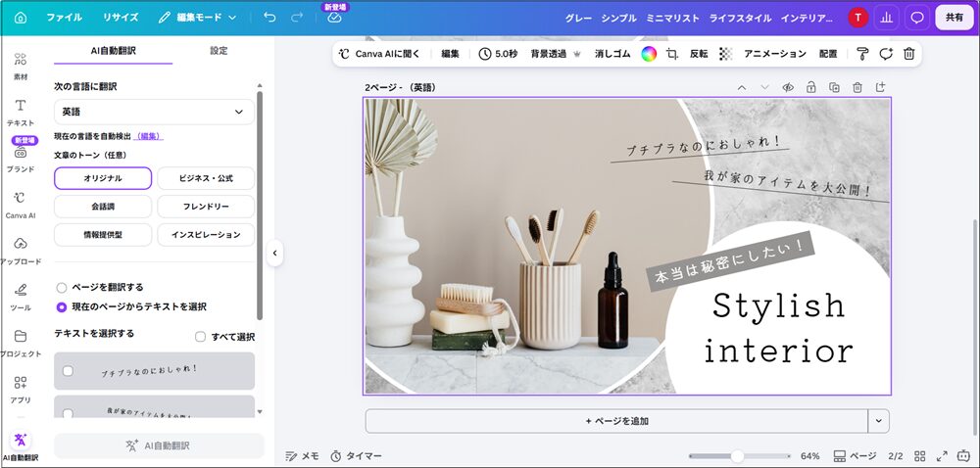Image resolution: width=980 pixels, height=468 pixels.
Task: Click the + ページを追加 button
Action: pyautogui.click(x=616, y=421)
